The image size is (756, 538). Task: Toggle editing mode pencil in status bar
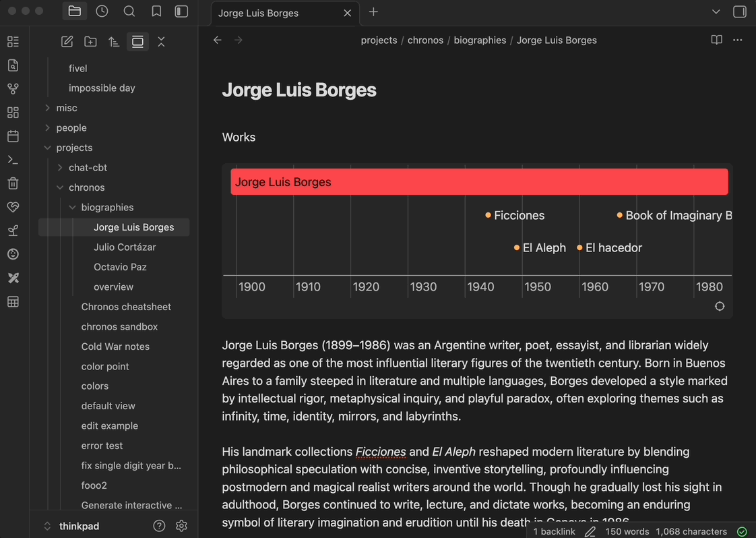tap(590, 531)
